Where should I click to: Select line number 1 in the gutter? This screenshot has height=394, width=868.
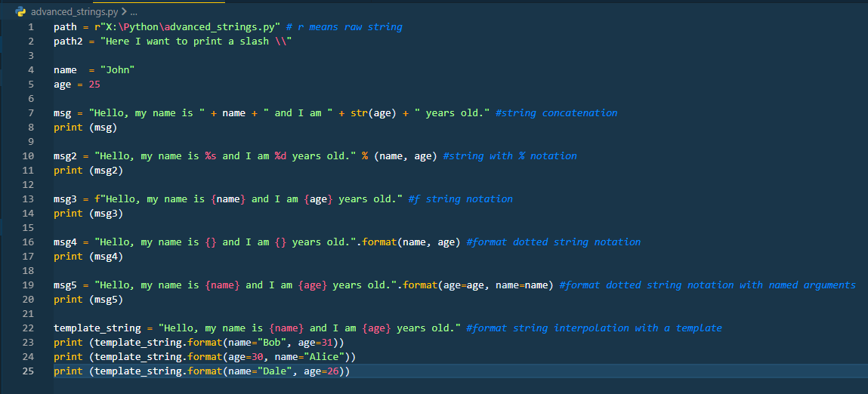pyautogui.click(x=30, y=27)
